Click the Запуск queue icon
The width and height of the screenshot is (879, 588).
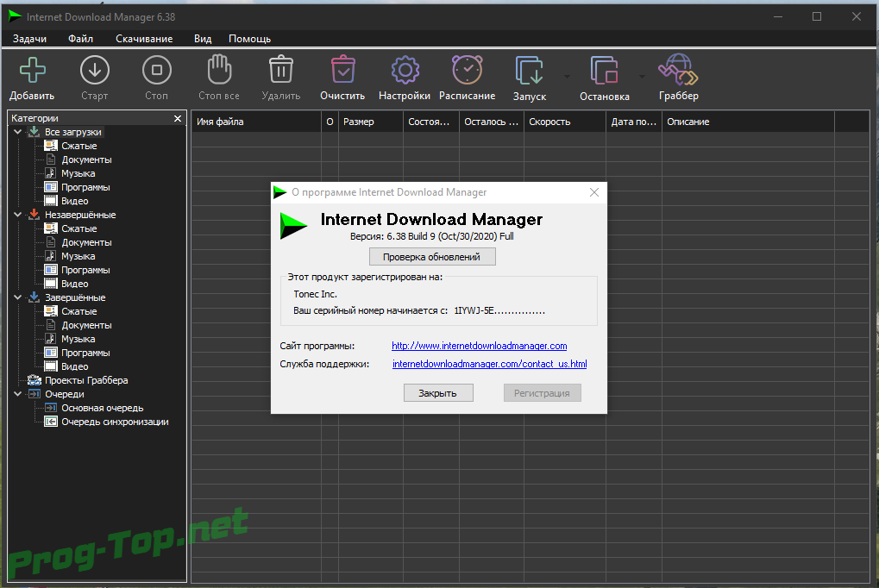coord(529,71)
